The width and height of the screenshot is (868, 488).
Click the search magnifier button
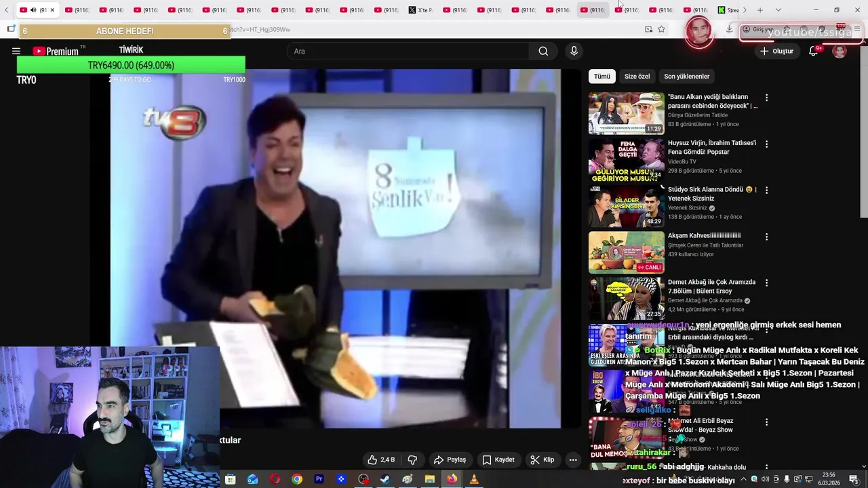coord(543,51)
